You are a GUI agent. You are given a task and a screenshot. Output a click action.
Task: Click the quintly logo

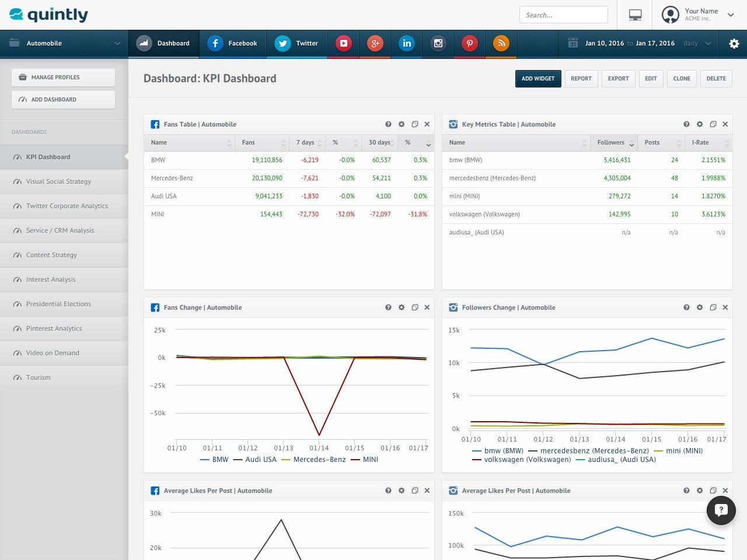click(48, 15)
